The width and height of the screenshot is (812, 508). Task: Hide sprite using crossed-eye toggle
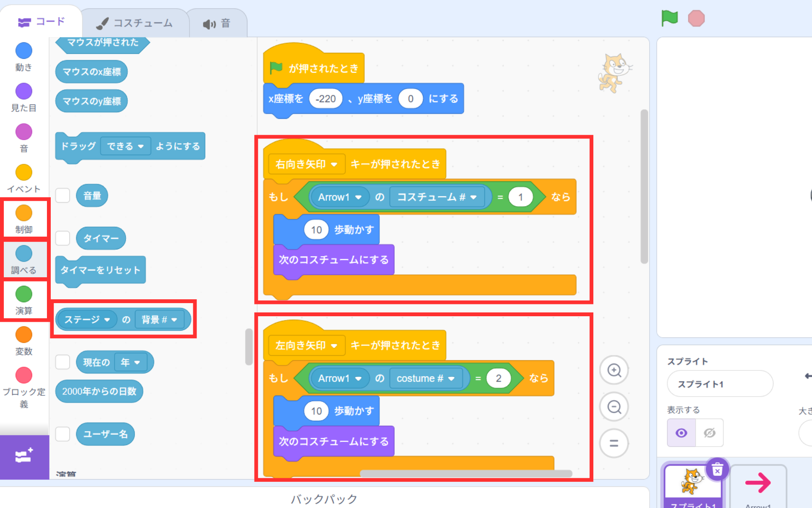[709, 433]
